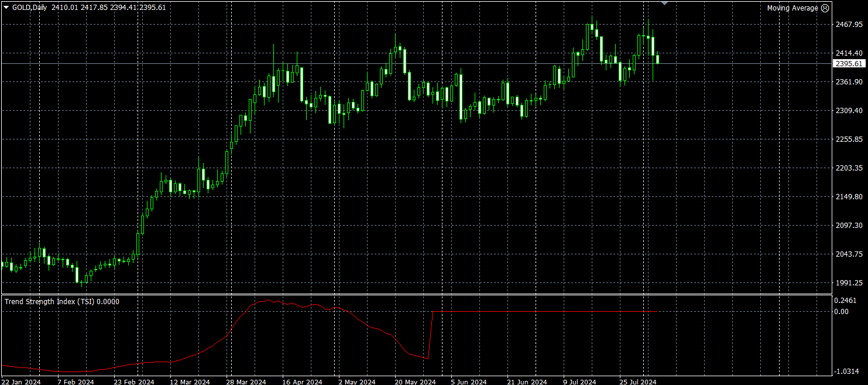The width and height of the screenshot is (868, 385).
Task: Click the 2361.90 price scale label
Action: point(849,82)
